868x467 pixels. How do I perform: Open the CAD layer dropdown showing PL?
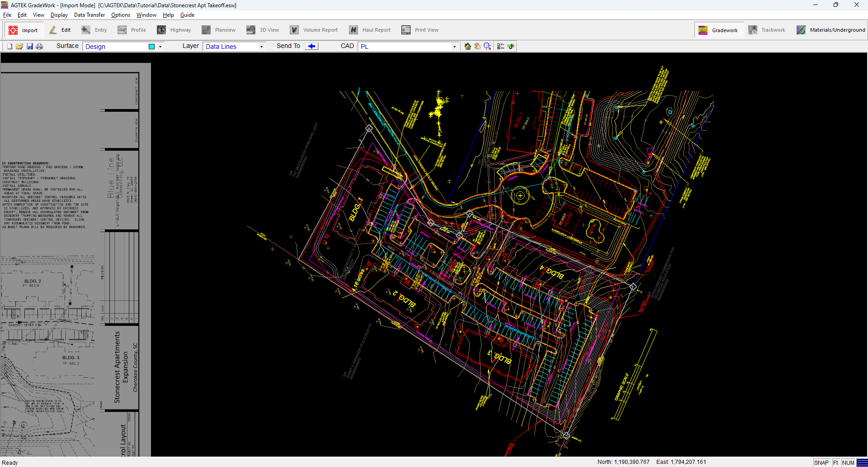coord(454,46)
